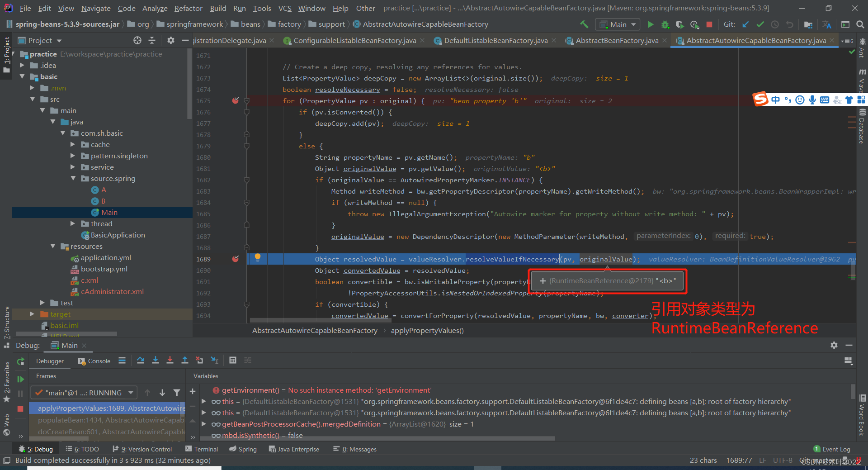
Task: Switch to the debugger Console tab
Action: 94,361
